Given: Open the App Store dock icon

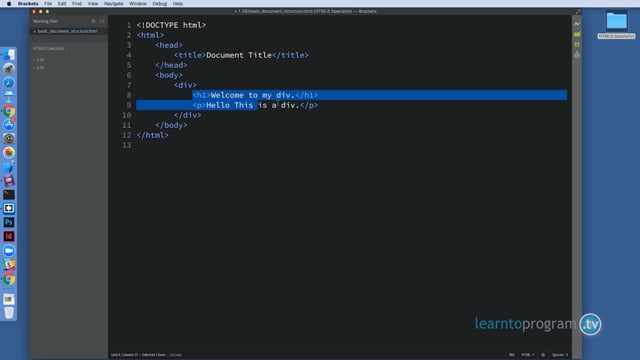Looking at the screenshot, I should [x=9, y=124].
